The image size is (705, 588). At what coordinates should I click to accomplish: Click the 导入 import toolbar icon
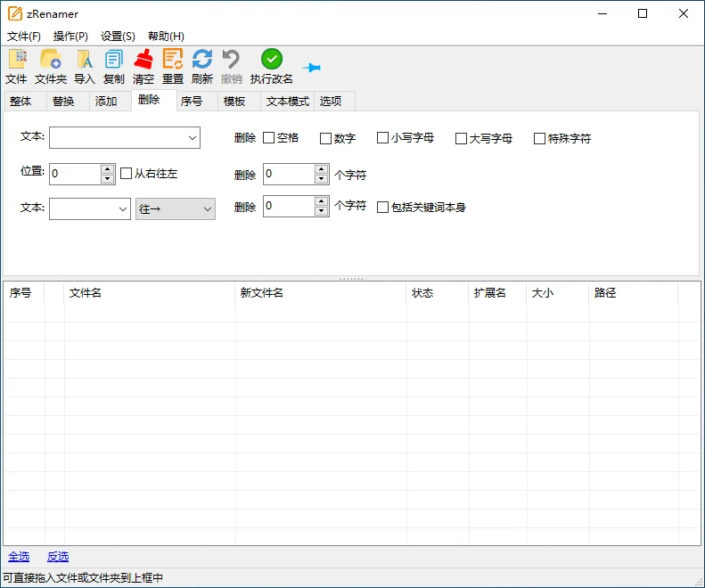[85, 61]
